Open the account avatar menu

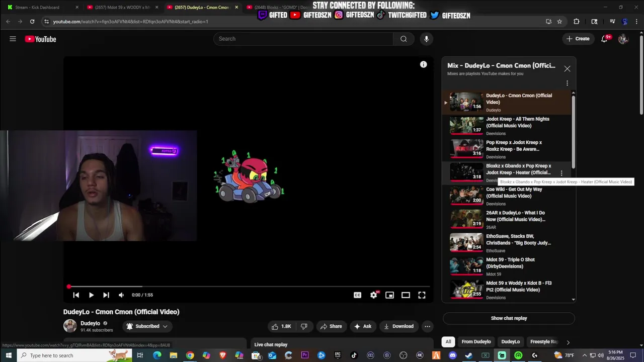(623, 39)
